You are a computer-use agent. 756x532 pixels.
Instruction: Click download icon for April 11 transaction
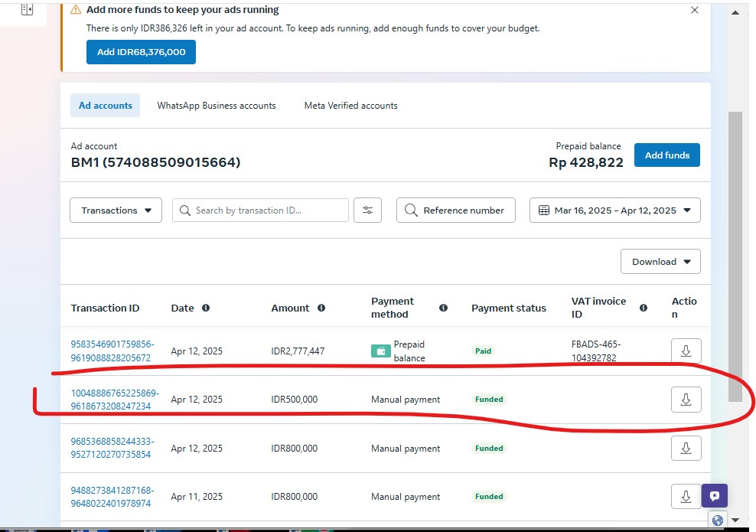click(x=686, y=497)
